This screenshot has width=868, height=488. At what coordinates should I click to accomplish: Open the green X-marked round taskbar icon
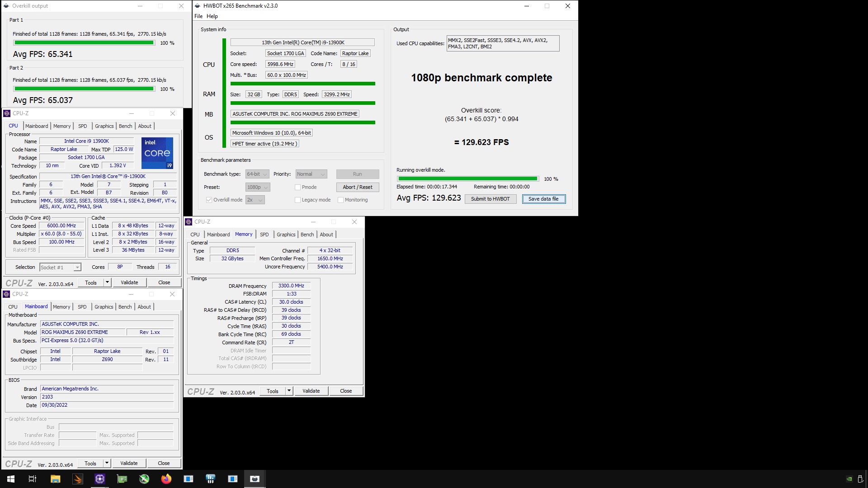(x=144, y=479)
